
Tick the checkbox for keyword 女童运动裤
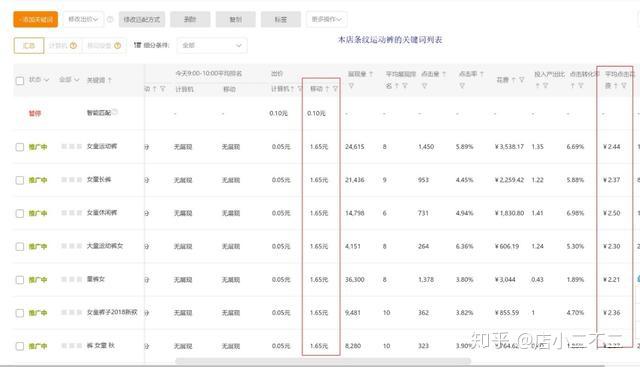pyautogui.click(x=20, y=147)
